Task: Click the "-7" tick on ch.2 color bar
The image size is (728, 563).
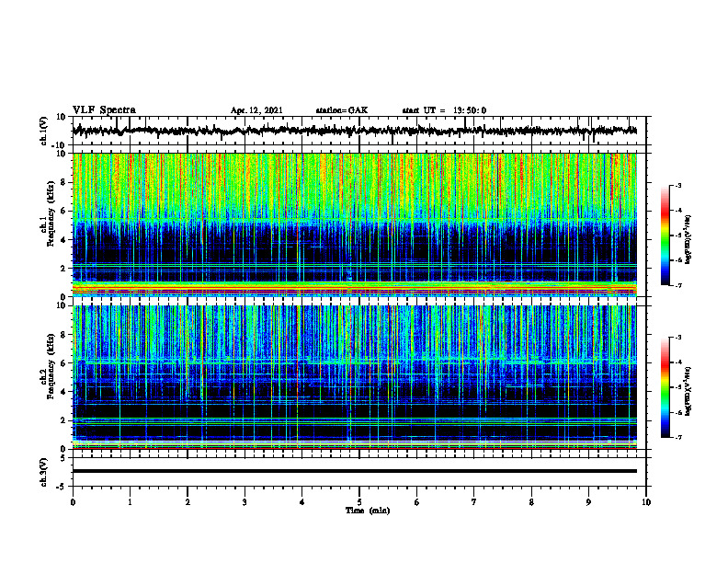Action: click(x=678, y=438)
